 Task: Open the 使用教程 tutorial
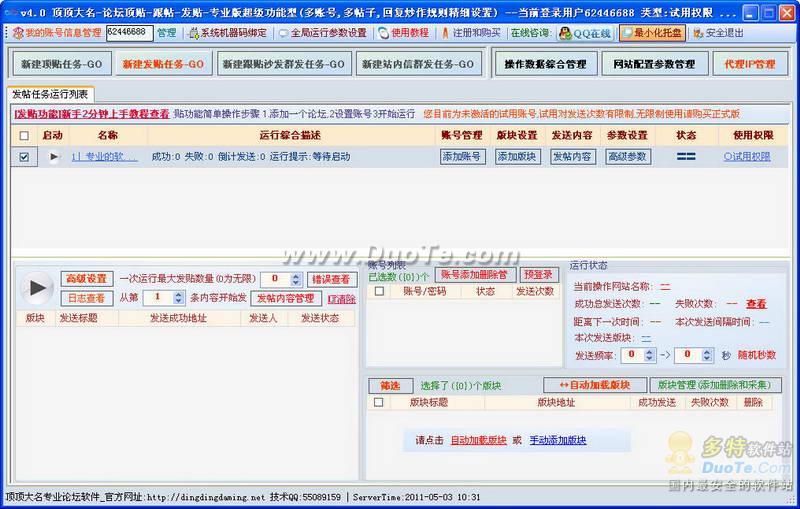(404, 33)
